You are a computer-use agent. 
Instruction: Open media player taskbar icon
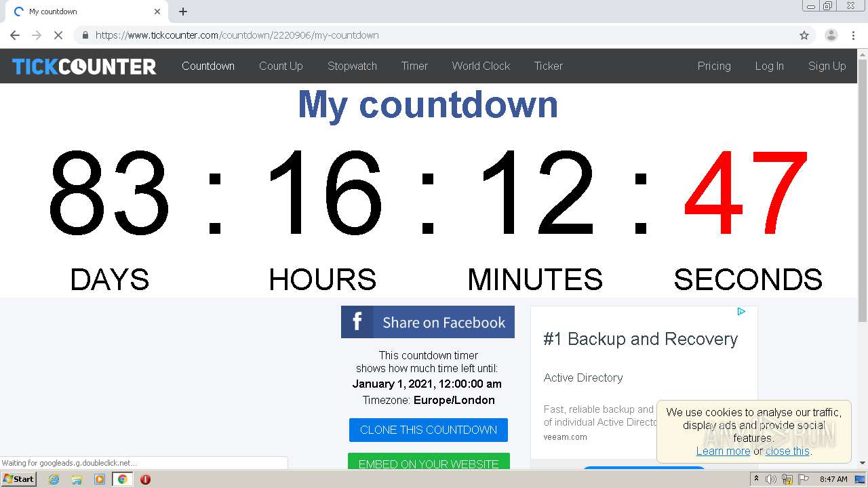[x=100, y=479]
